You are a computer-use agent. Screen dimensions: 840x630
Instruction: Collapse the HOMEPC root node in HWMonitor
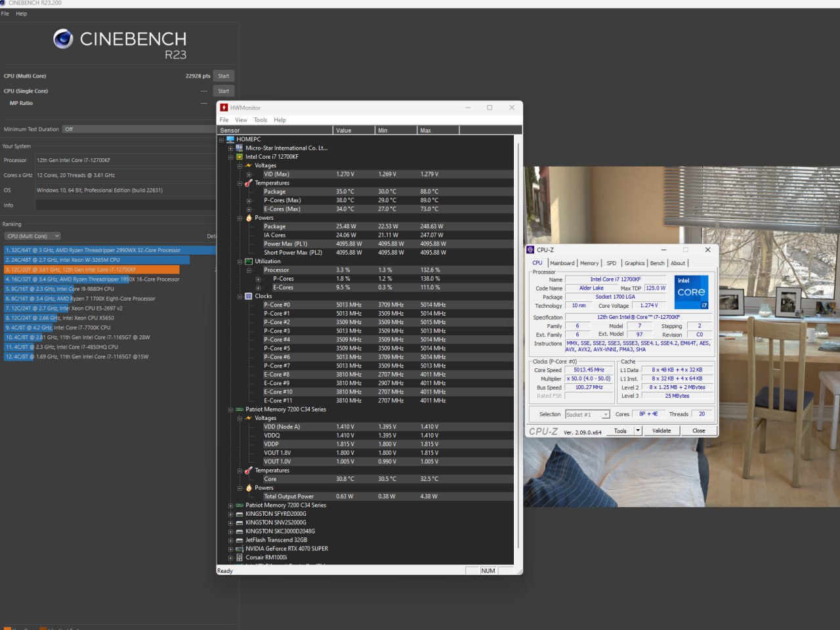221,139
